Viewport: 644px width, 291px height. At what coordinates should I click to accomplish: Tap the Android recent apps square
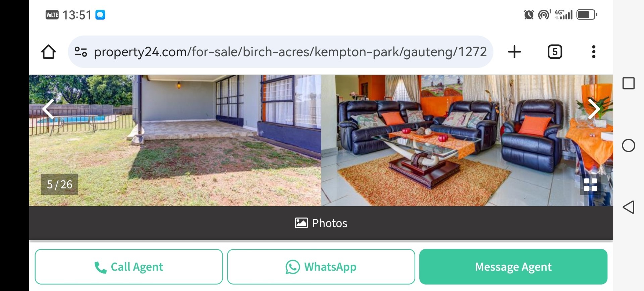pyautogui.click(x=628, y=83)
